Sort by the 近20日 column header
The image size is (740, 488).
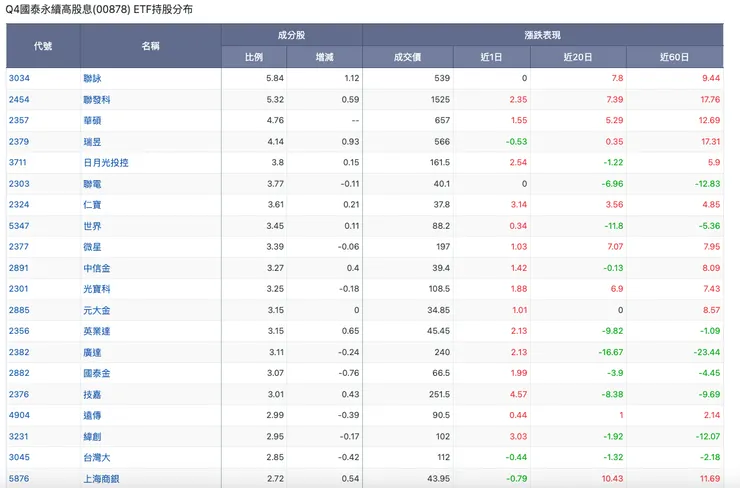[578, 57]
